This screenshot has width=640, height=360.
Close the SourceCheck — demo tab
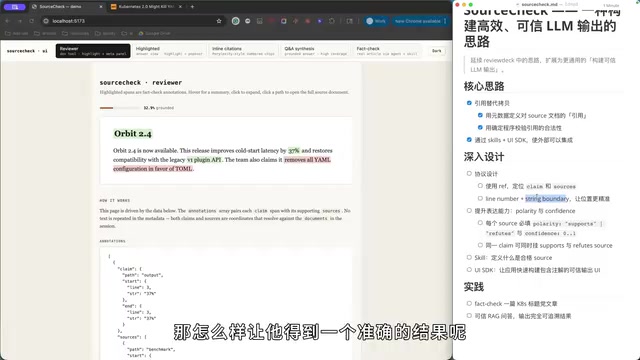(101, 7)
